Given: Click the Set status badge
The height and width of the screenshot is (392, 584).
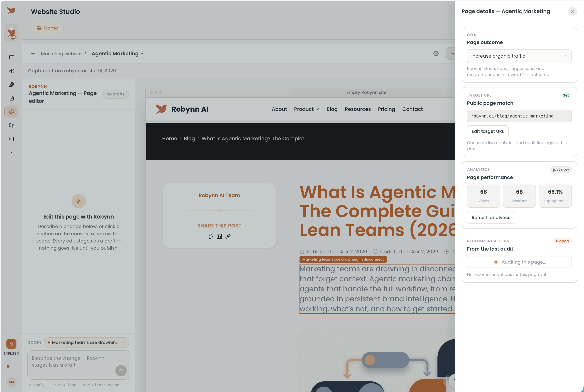Looking at the screenshot, I should 566,95.
